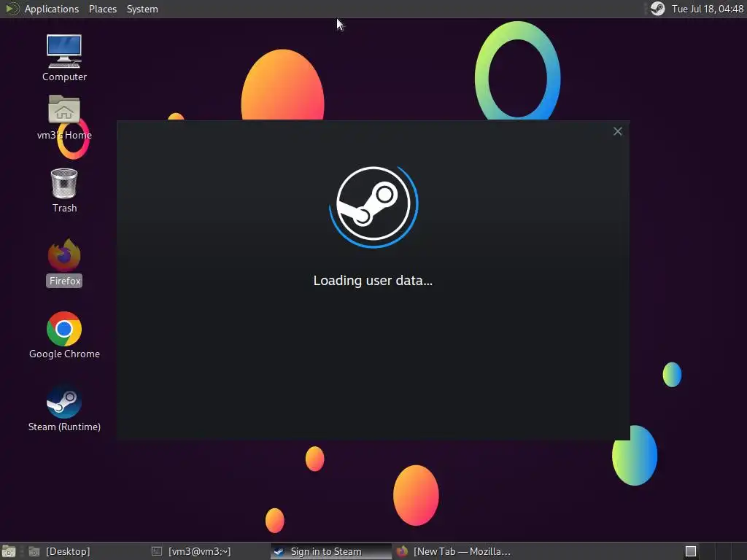Click the Loading user data text
This screenshot has width=747, height=560.
pyautogui.click(x=373, y=281)
